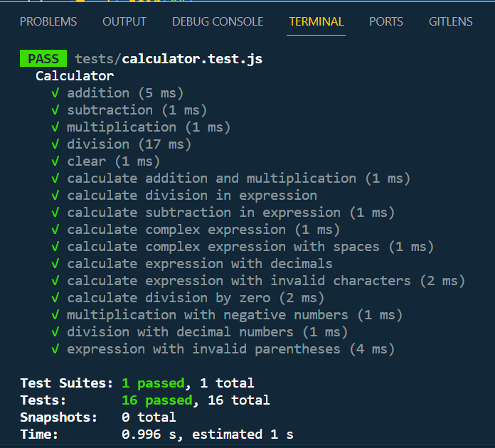Click '1 passed' in Test Suites row
This screenshot has width=495, height=448.
coord(153,383)
